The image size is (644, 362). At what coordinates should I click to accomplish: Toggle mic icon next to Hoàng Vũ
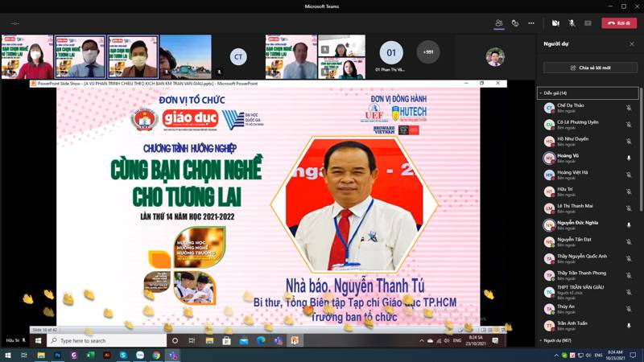point(629,158)
